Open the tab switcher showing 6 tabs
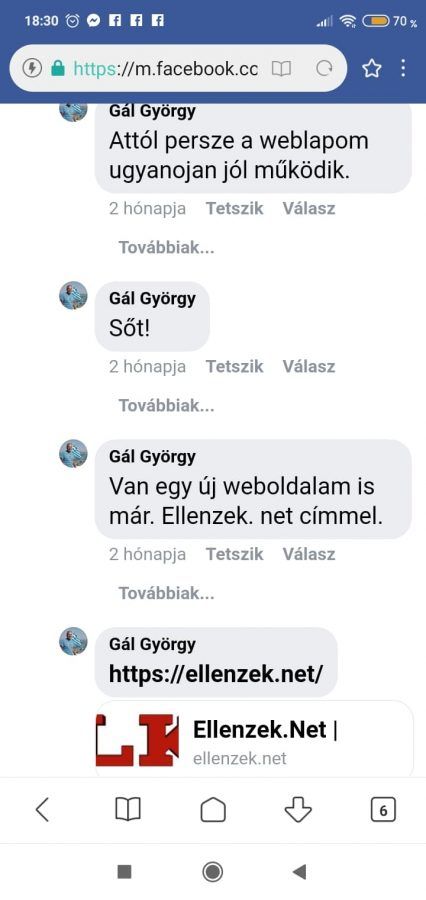426x900 pixels. pyautogui.click(x=383, y=810)
